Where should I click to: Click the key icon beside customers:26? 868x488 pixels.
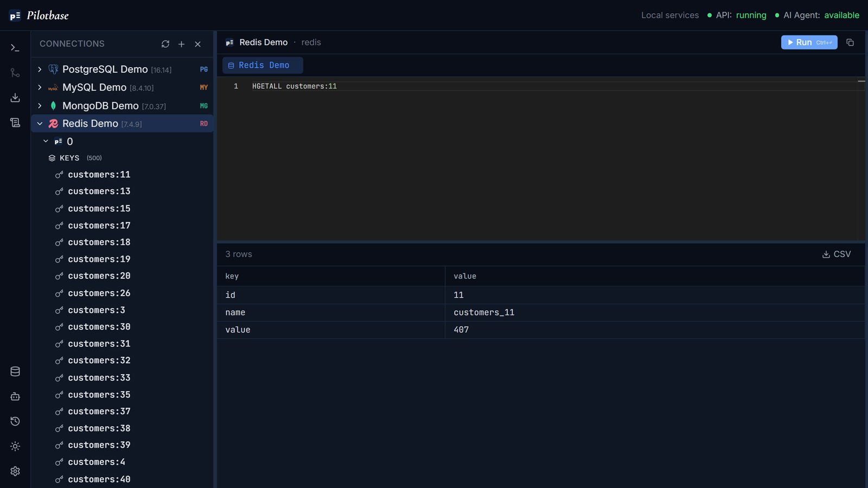click(x=59, y=293)
